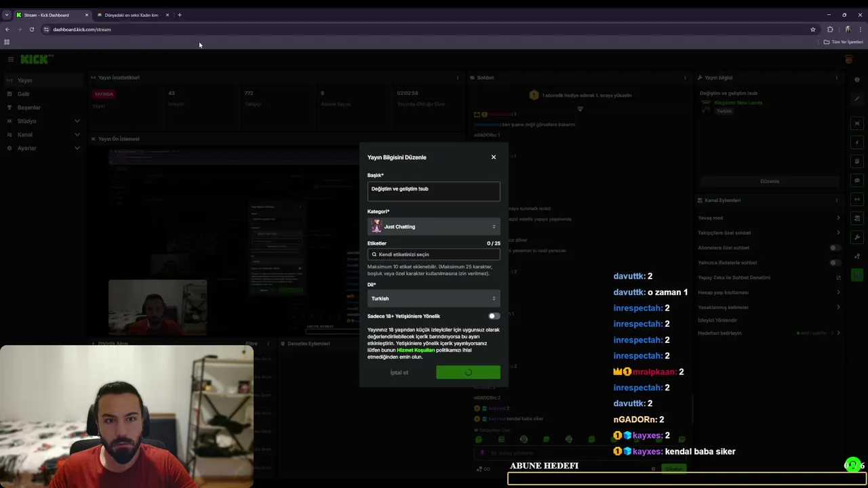Open Tüm Yer İşaretleri bookmarks folder
The image size is (868, 488).
pos(844,42)
